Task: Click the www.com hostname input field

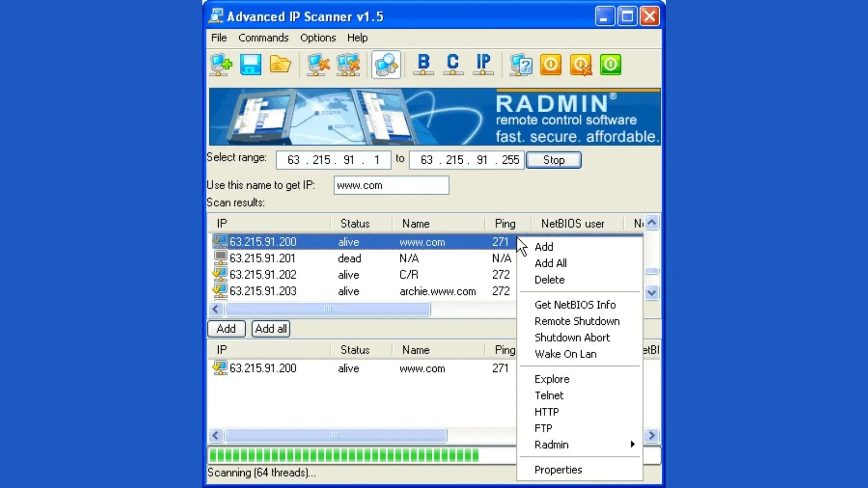Action: click(x=391, y=185)
